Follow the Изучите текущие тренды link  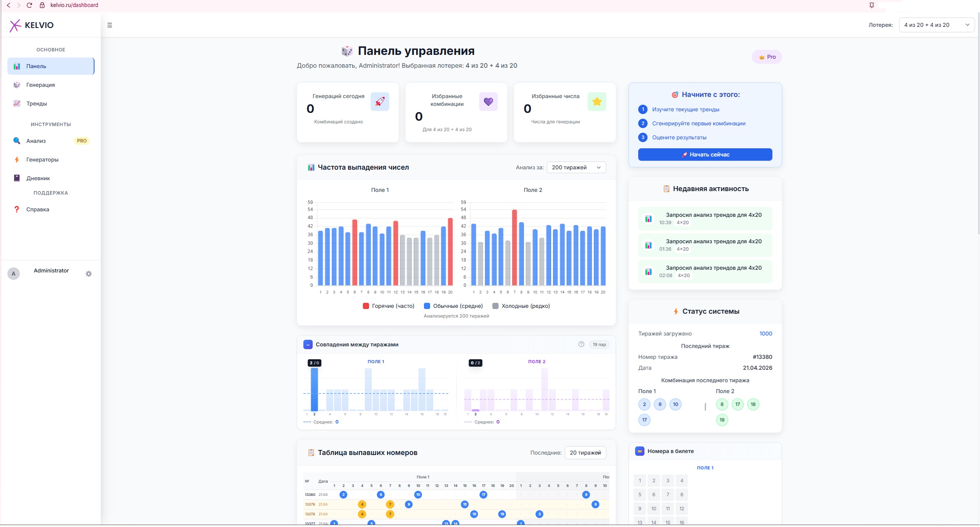tap(685, 110)
